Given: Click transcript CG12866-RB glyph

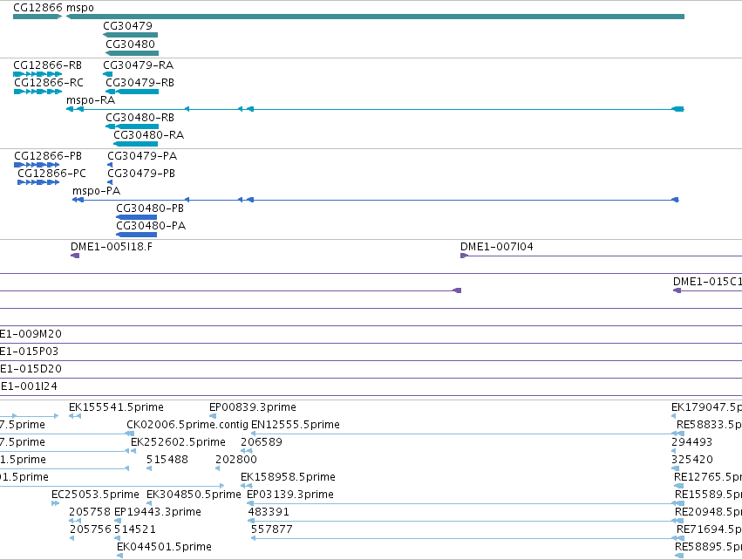Looking at the screenshot, I should 37,74.
